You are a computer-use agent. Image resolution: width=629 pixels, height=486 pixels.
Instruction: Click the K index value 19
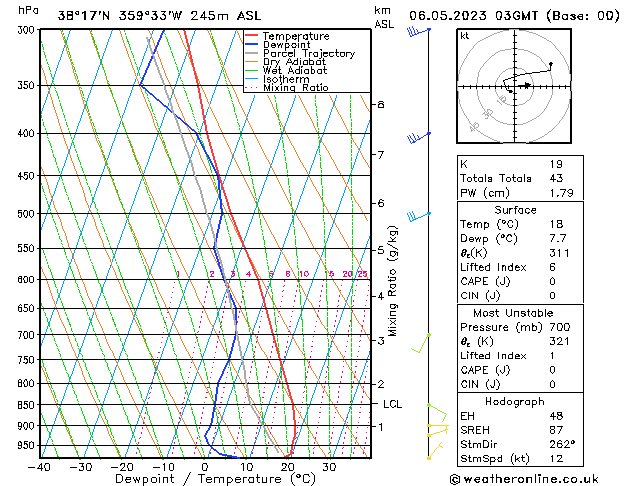[556, 164]
